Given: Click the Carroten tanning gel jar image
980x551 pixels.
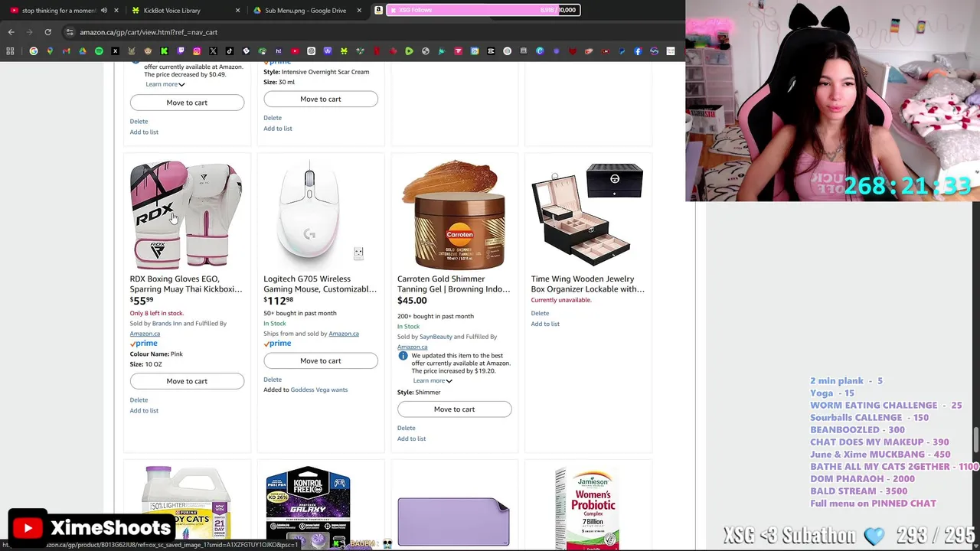Looking at the screenshot, I should (453, 214).
